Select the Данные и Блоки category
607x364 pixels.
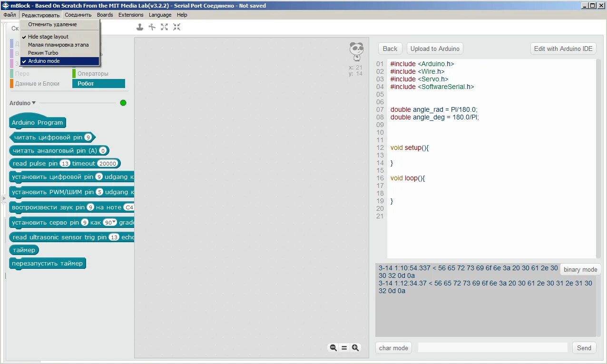[37, 84]
